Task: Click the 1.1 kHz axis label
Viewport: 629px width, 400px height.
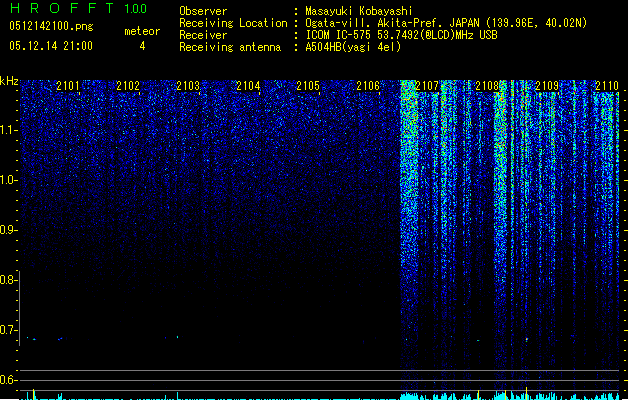Action: [x=8, y=130]
